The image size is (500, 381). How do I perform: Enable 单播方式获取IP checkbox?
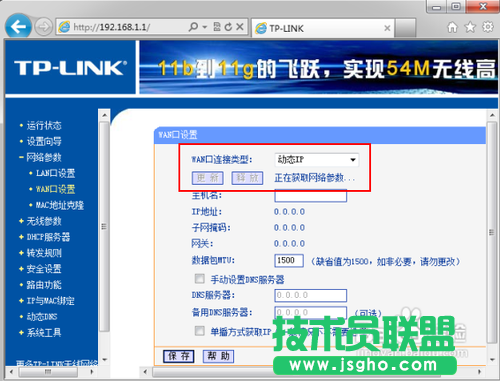point(200,331)
